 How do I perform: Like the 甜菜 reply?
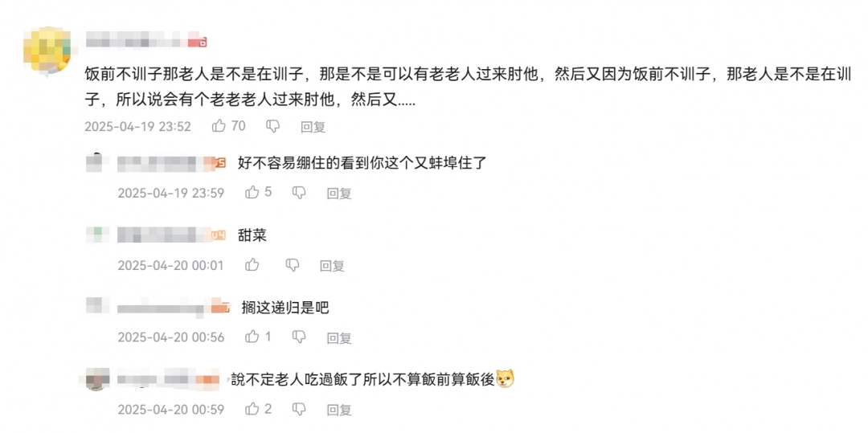click(x=252, y=265)
